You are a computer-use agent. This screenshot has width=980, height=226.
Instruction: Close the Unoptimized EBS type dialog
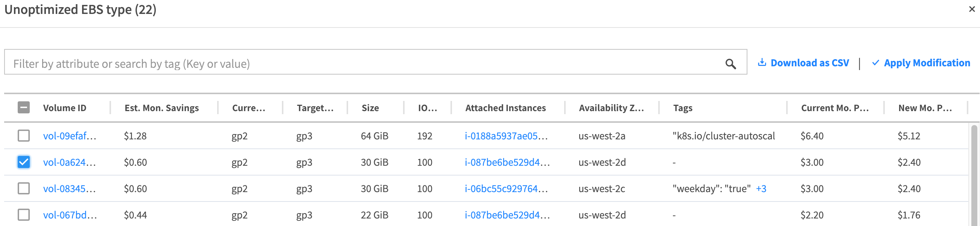pyautogui.click(x=972, y=9)
